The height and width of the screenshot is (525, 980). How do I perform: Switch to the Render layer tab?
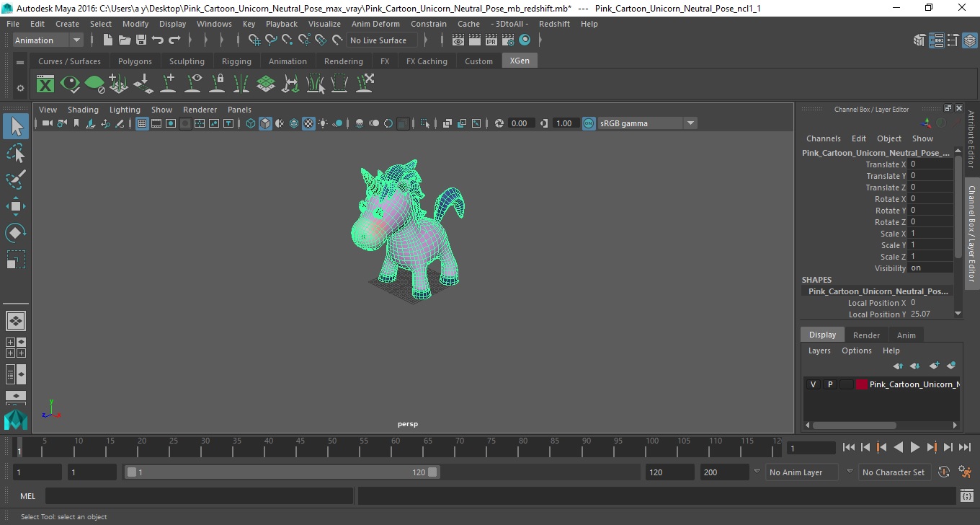(866, 335)
